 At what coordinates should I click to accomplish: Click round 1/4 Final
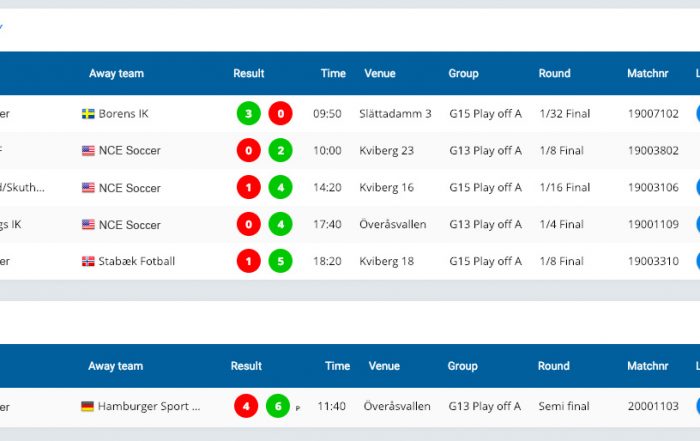[562, 224]
